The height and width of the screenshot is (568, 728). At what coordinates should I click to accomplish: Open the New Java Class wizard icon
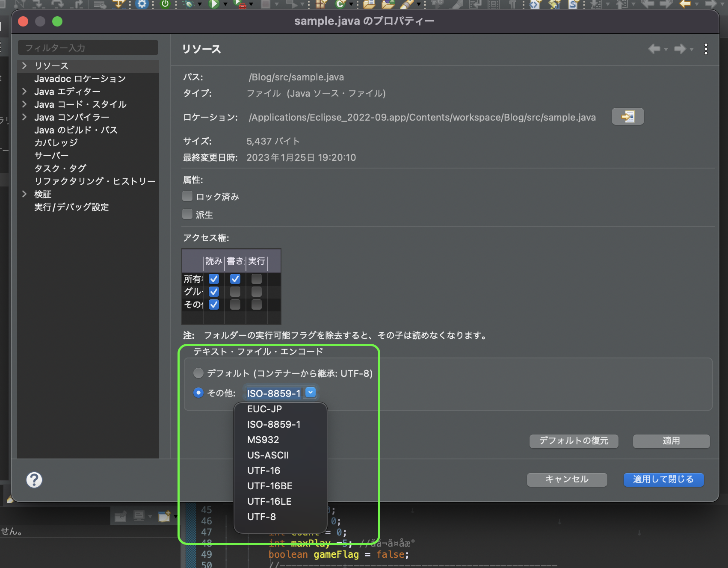point(340,6)
